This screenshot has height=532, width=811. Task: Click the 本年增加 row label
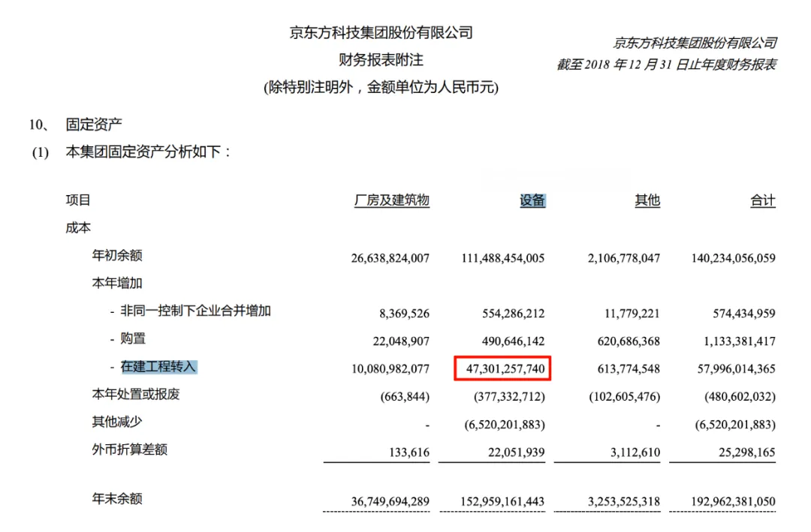point(117,283)
